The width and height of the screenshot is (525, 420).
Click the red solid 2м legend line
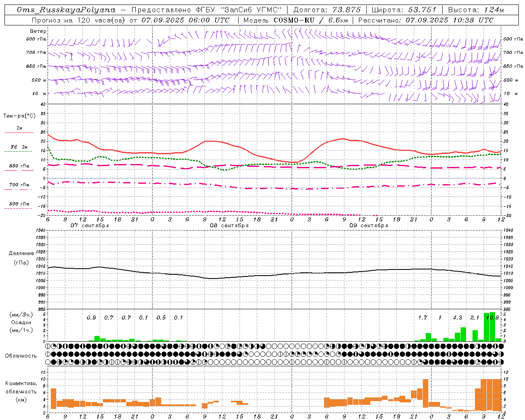[x=19, y=133]
